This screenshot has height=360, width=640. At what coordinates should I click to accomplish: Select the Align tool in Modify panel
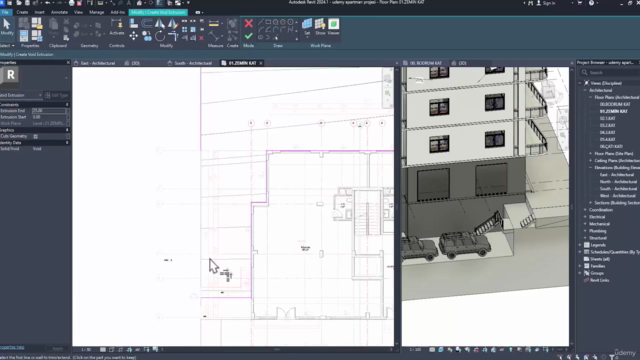tap(133, 24)
